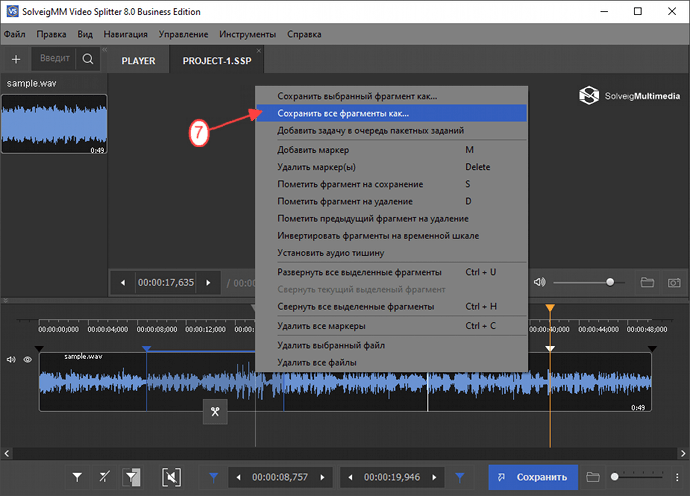690x496 pixels.
Task: Choose Удалить все маркеры
Action: pyautogui.click(x=391, y=326)
